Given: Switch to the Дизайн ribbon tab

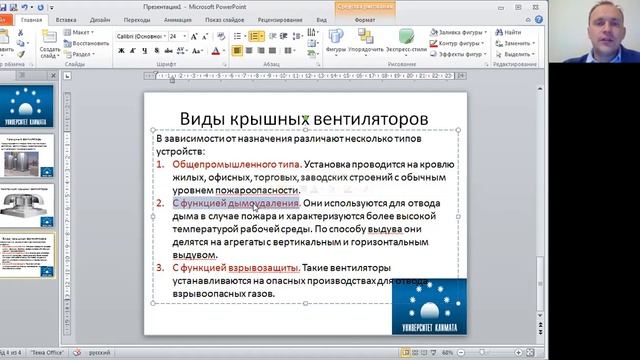Looking at the screenshot, I should click(100, 20).
